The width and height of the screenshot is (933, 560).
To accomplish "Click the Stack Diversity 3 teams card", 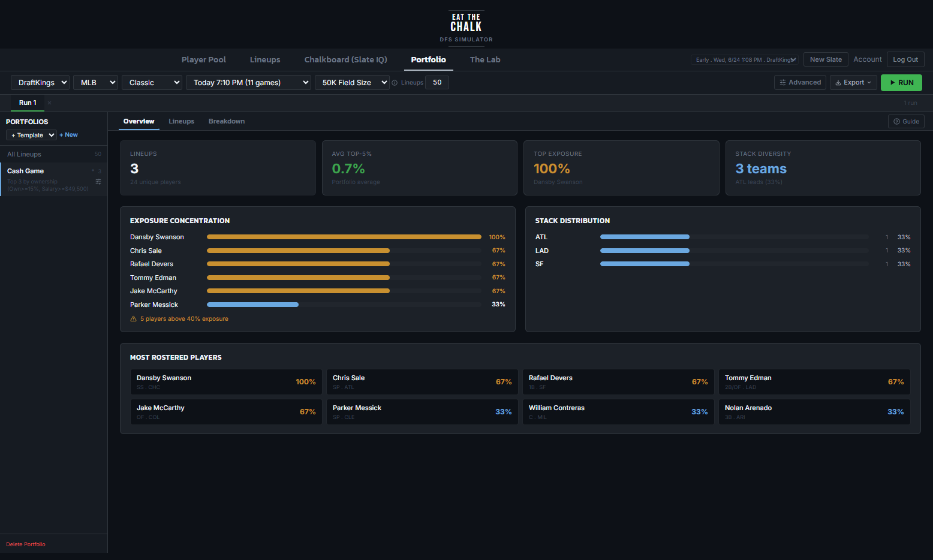I will [823, 168].
